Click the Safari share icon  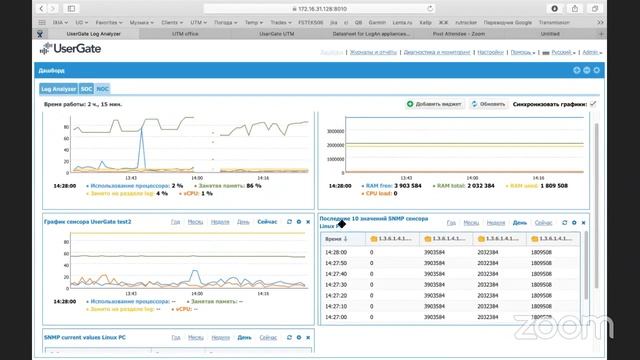575,9
